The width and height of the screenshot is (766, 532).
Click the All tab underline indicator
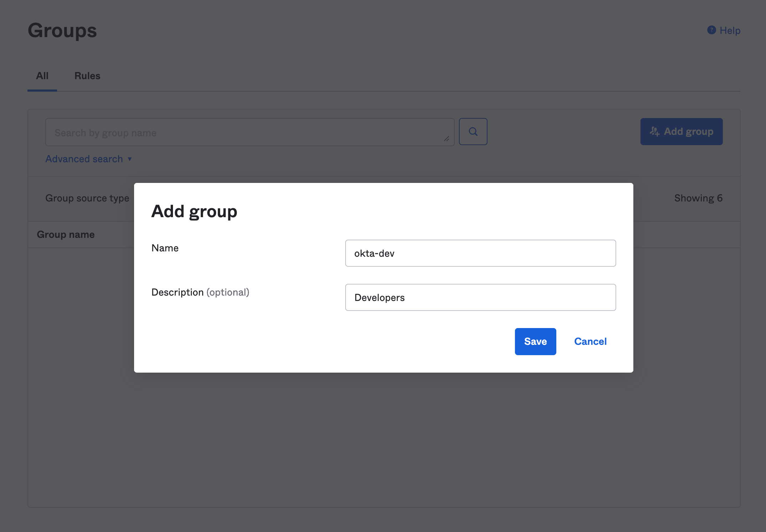pos(42,89)
